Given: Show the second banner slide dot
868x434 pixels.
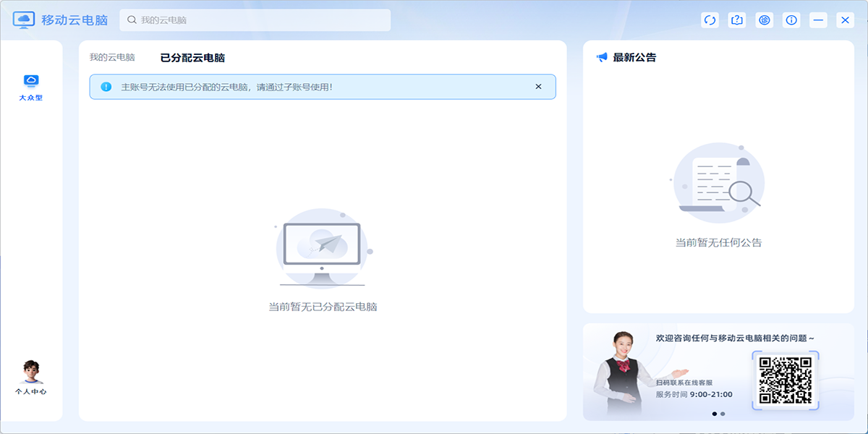Looking at the screenshot, I should tap(723, 414).
